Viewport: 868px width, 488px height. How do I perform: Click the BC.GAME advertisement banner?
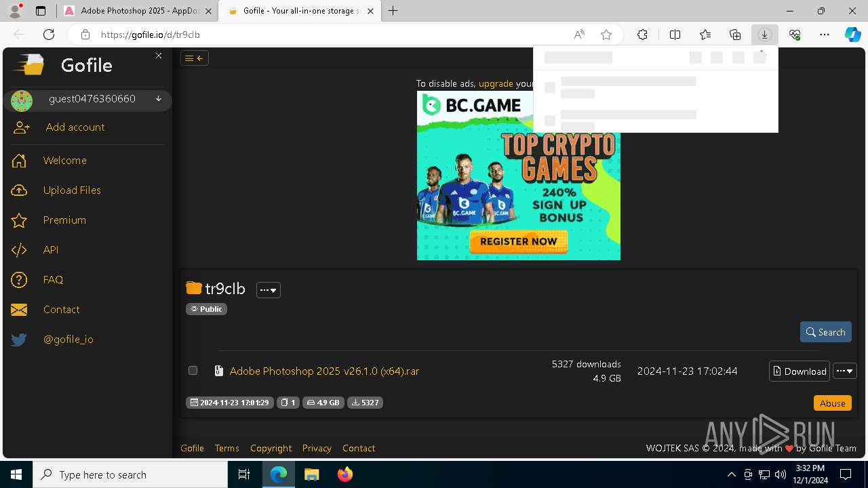click(x=519, y=176)
